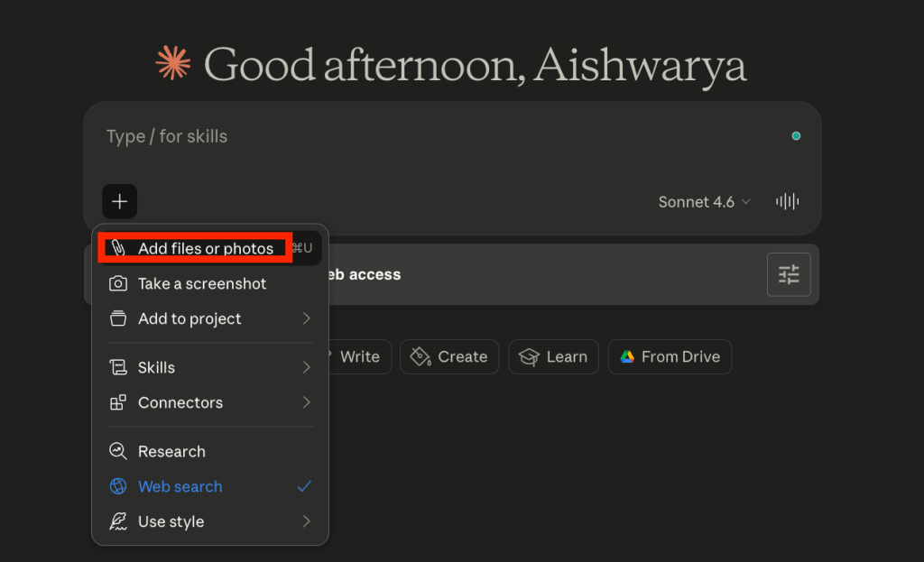Start voice mode with the waveform icon
The width and height of the screenshot is (924, 562).
pos(787,201)
